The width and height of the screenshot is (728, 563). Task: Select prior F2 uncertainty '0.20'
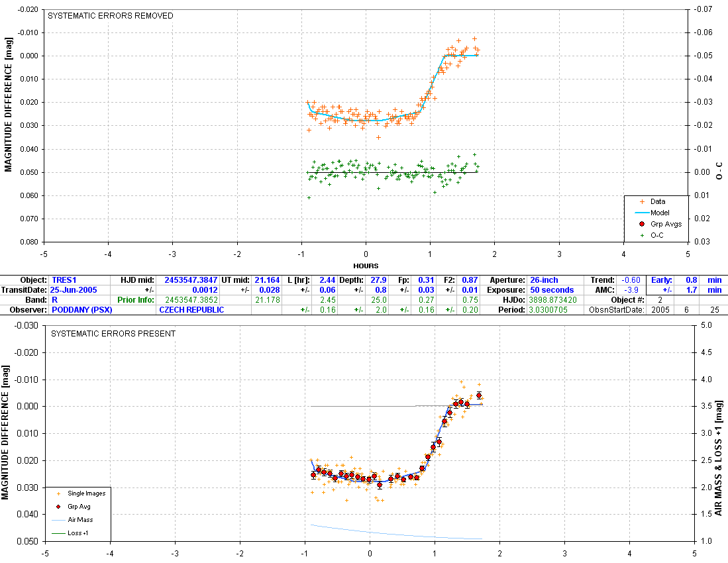coord(470,309)
